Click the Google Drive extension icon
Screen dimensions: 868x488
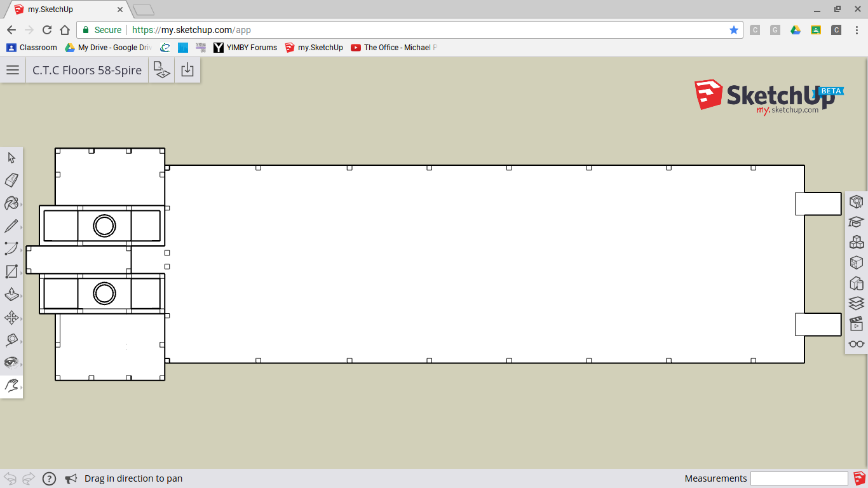pos(796,30)
